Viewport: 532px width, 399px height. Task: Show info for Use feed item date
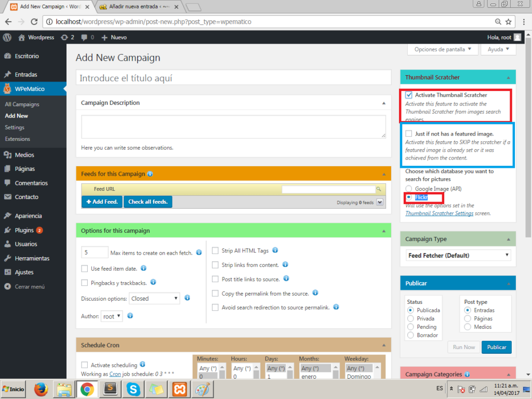pos(143,268)
